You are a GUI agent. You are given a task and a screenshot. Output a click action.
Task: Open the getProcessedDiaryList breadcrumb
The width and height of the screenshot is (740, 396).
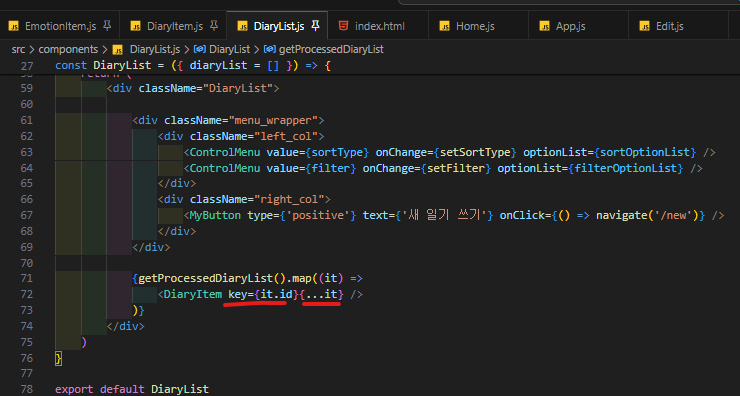coord(331,49)
